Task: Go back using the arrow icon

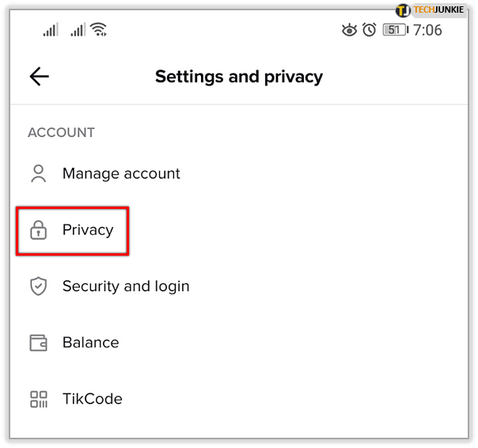Action: (x=39, y=76)
